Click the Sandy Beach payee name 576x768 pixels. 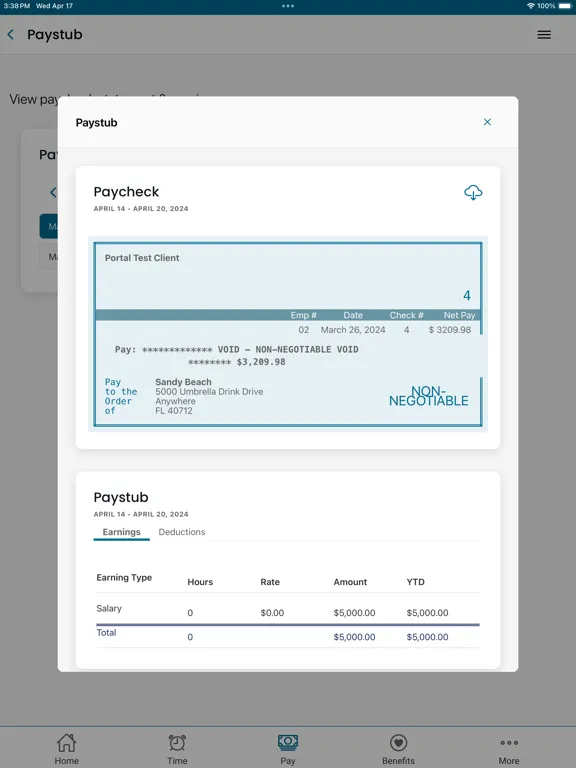tap(183, 382)
